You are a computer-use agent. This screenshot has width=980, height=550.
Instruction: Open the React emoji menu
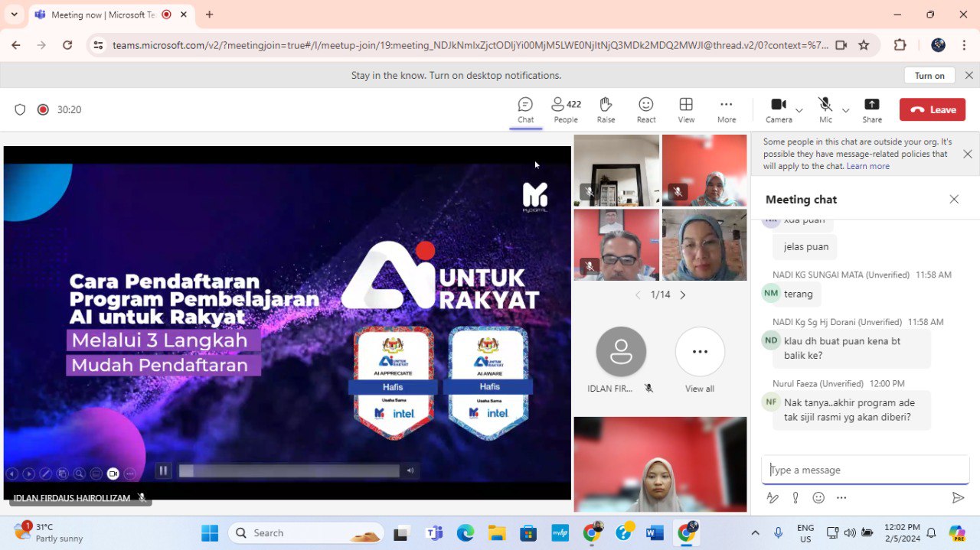(646, 110)
